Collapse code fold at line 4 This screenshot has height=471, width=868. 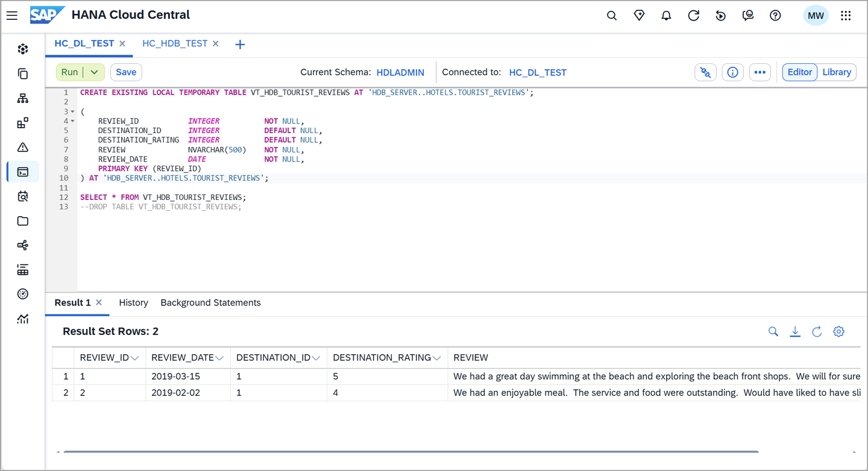[x=73, y=121]
